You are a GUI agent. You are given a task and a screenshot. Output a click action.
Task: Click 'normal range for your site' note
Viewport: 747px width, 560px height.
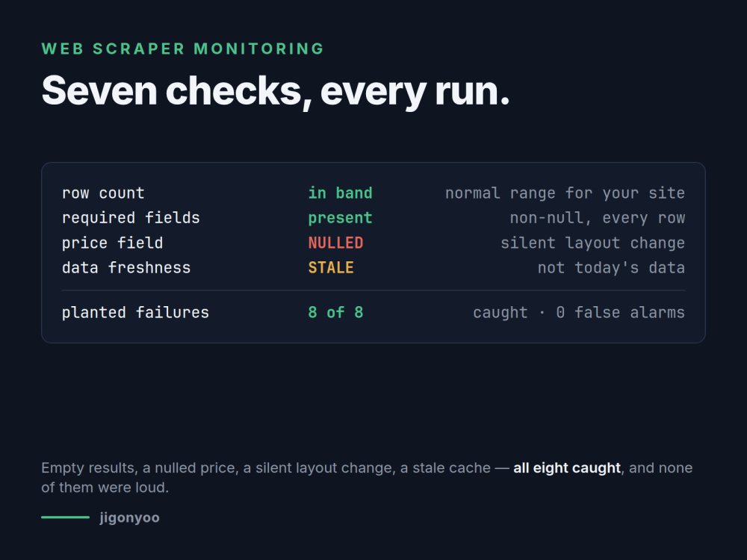565,193
